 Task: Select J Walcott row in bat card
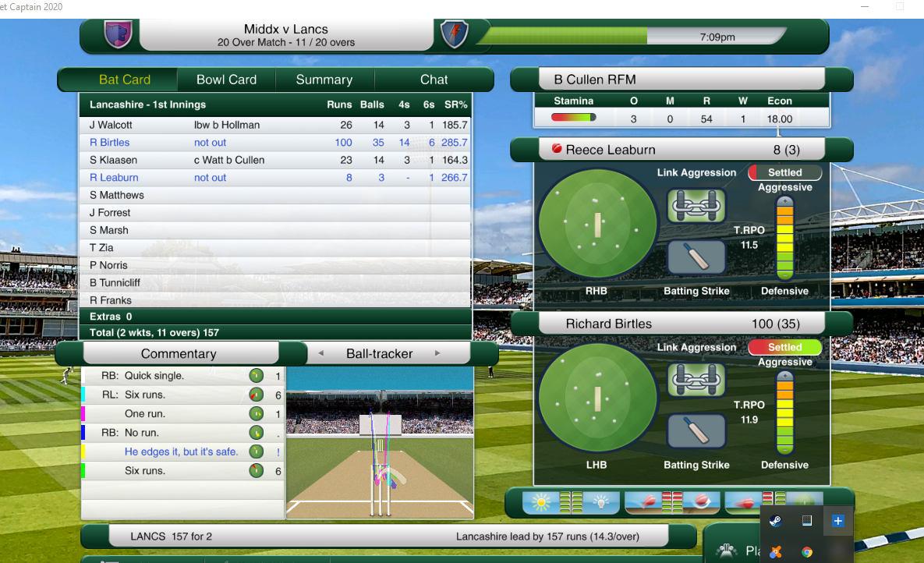point(276,125)
